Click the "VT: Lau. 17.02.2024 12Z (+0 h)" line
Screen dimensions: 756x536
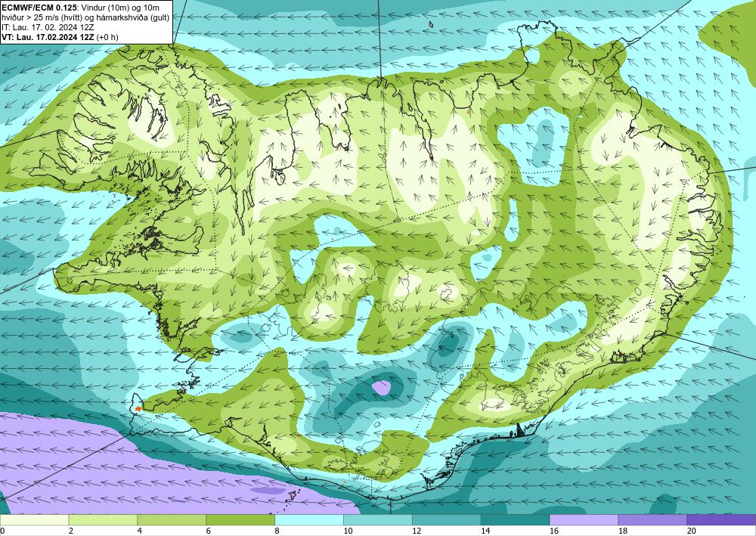pyautogui.click(x=60, y=36)
